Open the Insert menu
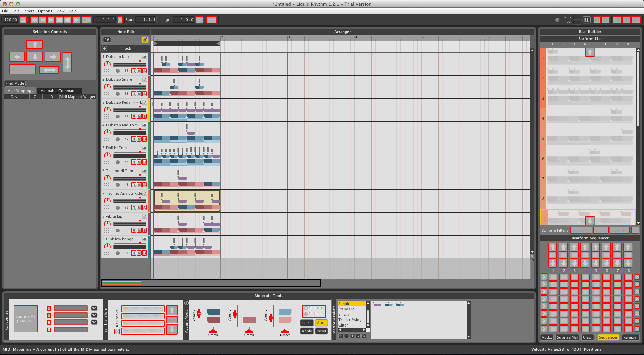 [x=29, y=11]
